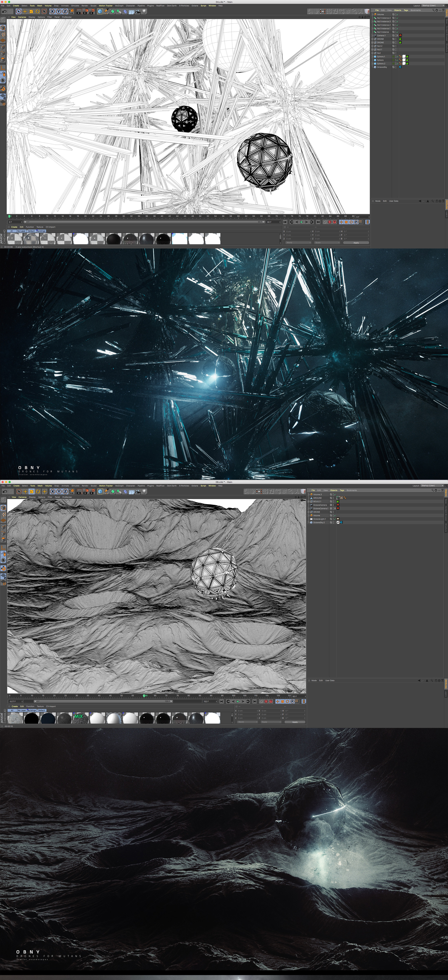Screen dimensions: 448x980
Task: Open Scale dropdown in 04.c4d coordinates
Action: click(327, 243)
